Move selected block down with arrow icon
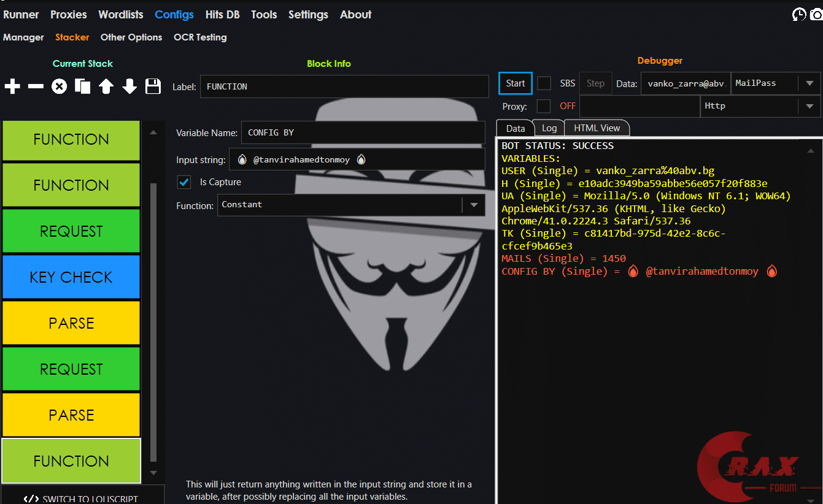The width and height of the screenshot is (823, 504). pyautogui.click(x=129, y=86)
